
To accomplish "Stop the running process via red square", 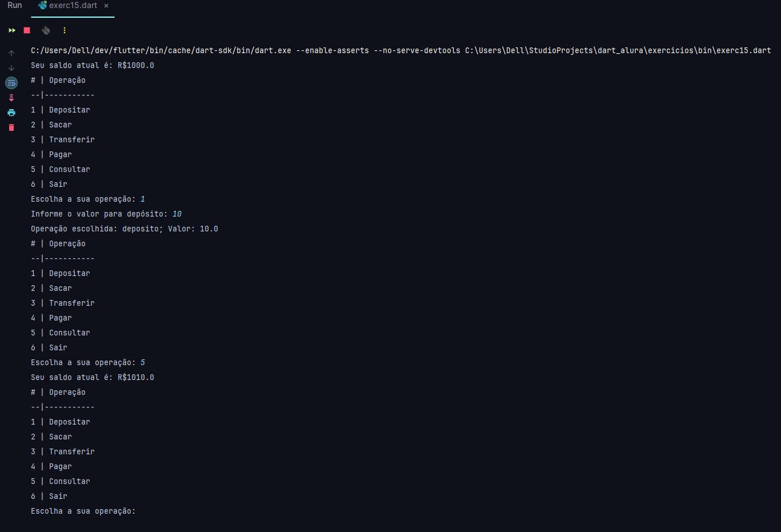I will point(27,30).
